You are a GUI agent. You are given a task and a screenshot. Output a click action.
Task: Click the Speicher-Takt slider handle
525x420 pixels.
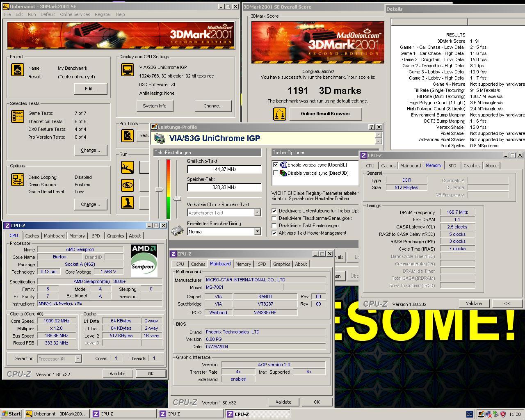coord(177,199)
